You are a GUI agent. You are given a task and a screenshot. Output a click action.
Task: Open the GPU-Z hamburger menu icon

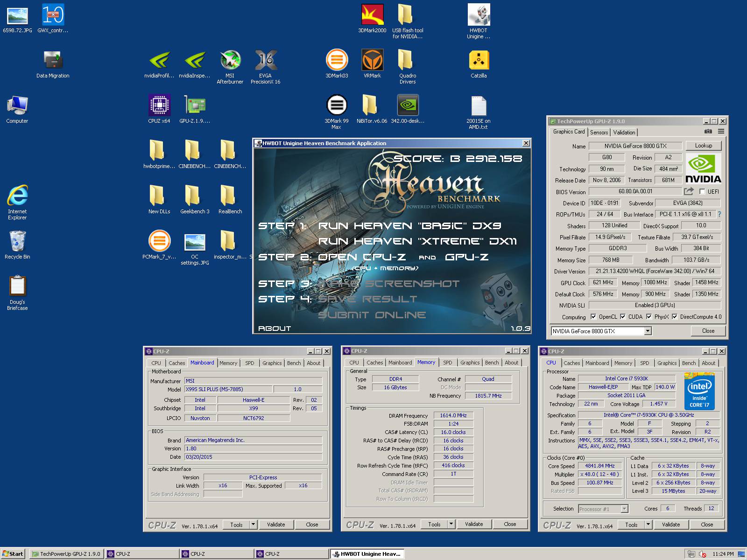coord(721,132)
